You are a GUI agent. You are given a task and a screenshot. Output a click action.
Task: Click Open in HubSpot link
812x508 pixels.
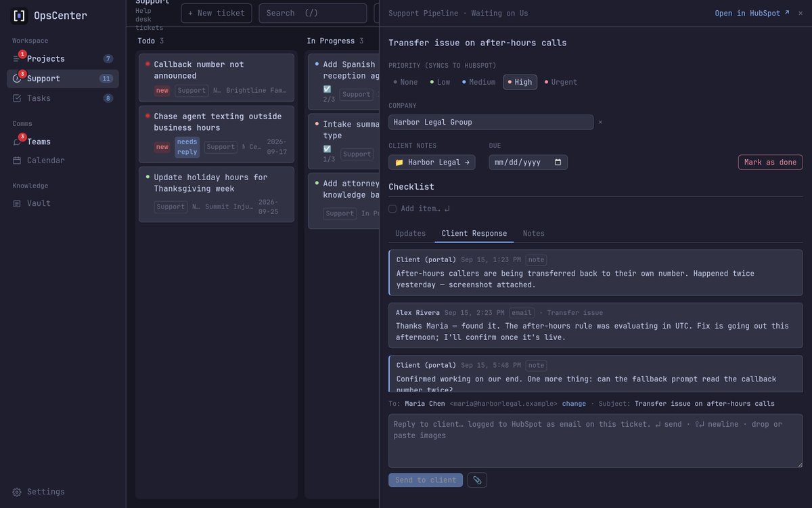click(x=752, y=13)
